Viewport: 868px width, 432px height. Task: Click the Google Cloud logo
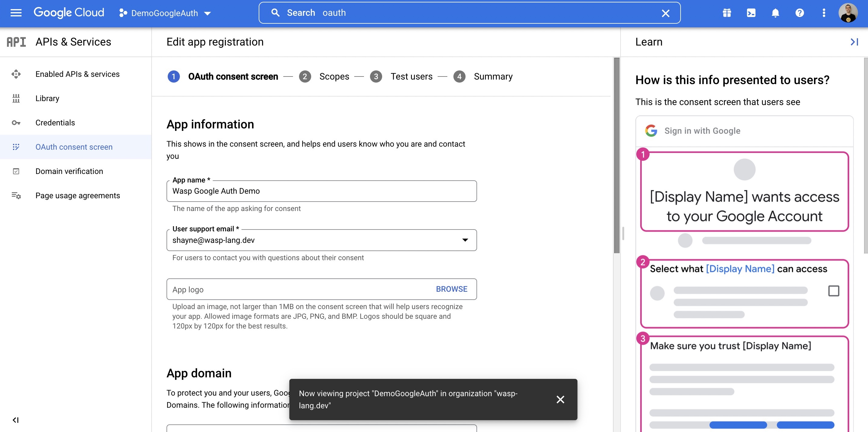[x=69, y=12]
